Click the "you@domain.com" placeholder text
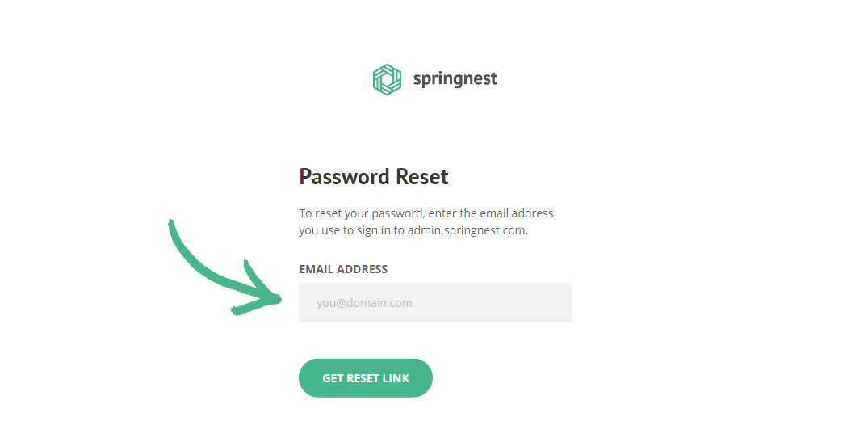This screenshot has height=442, width=868. [364, 303]
